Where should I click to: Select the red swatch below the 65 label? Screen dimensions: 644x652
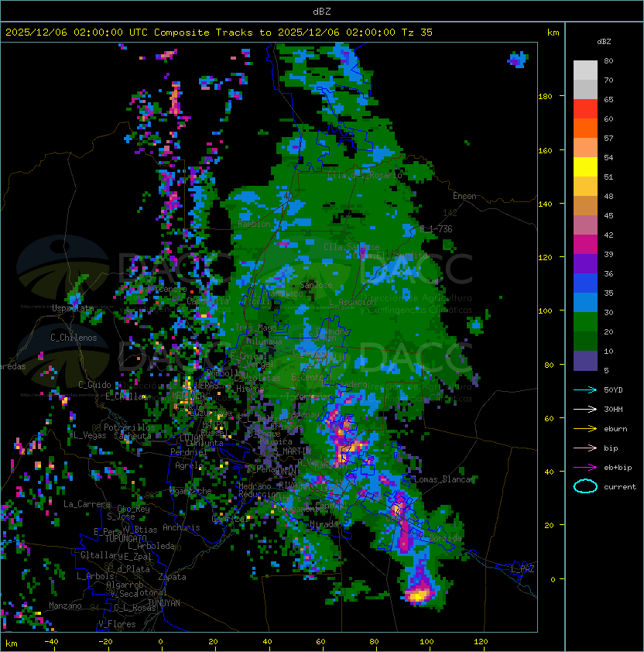point(585,109)
